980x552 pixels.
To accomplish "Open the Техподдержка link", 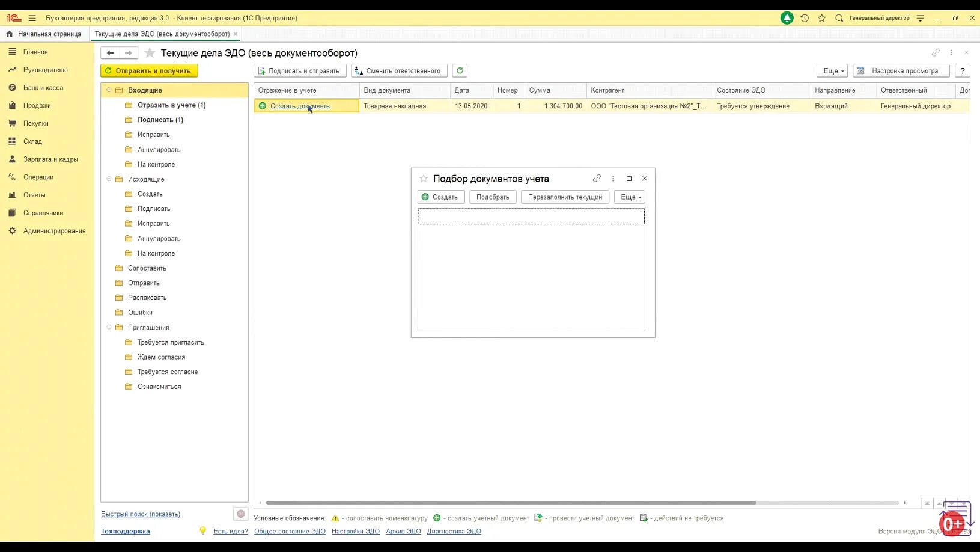I will tap(126, 532).
